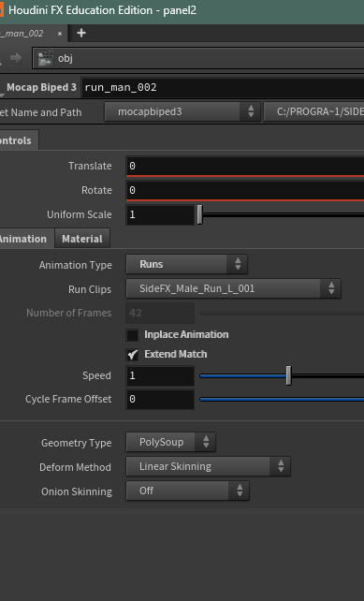Click the Run Clips label
The width and height of the screenshot is (364, 601).
click(90, 289)
